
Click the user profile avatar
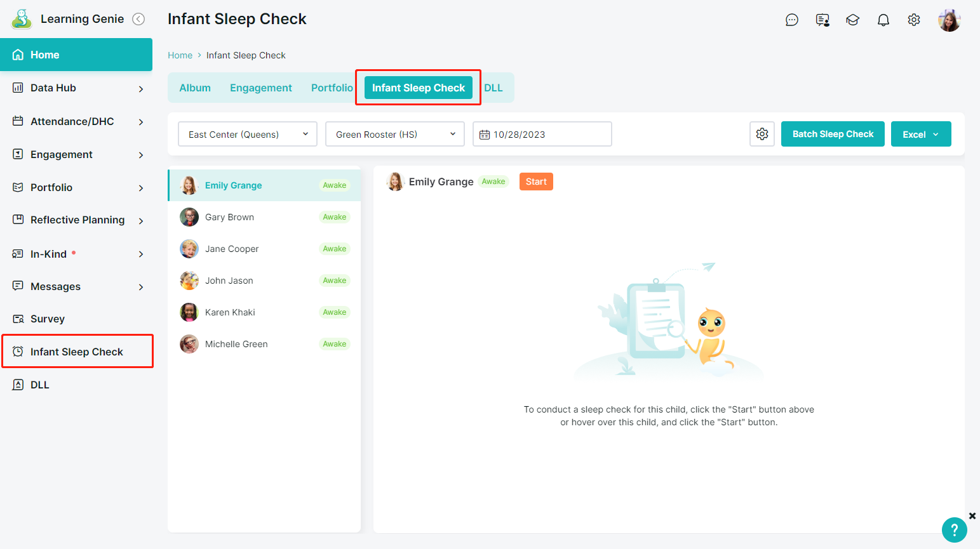949,20
